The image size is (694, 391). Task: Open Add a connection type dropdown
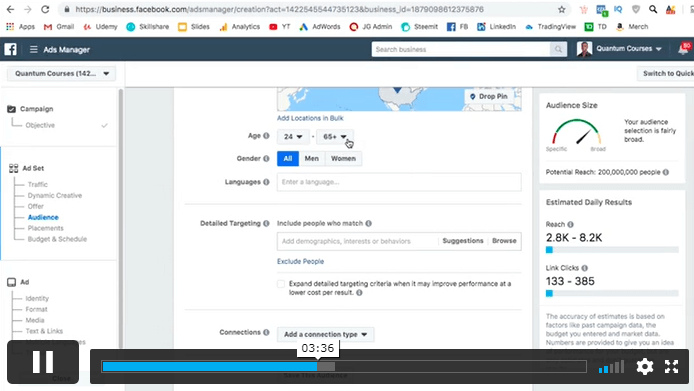[325, 334]
